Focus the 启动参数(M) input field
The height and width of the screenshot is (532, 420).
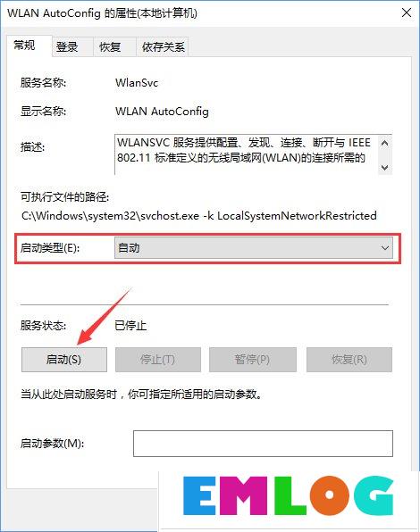(263, 444)
